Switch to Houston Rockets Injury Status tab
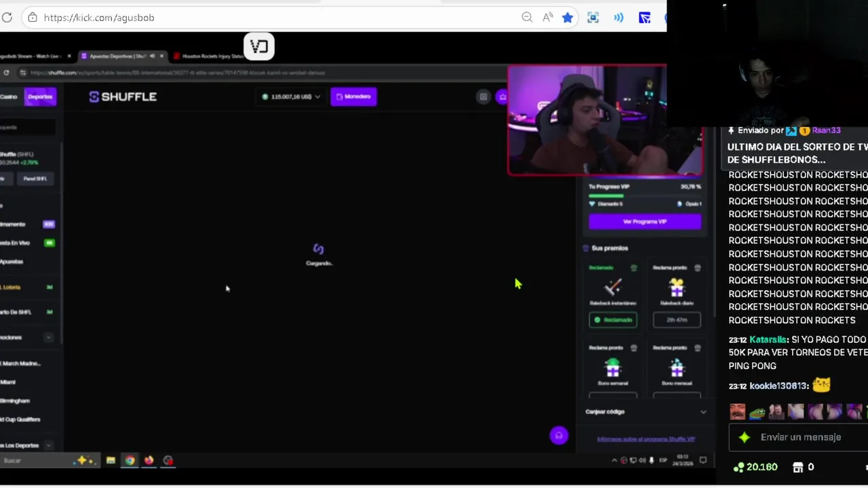 (212, 56)
